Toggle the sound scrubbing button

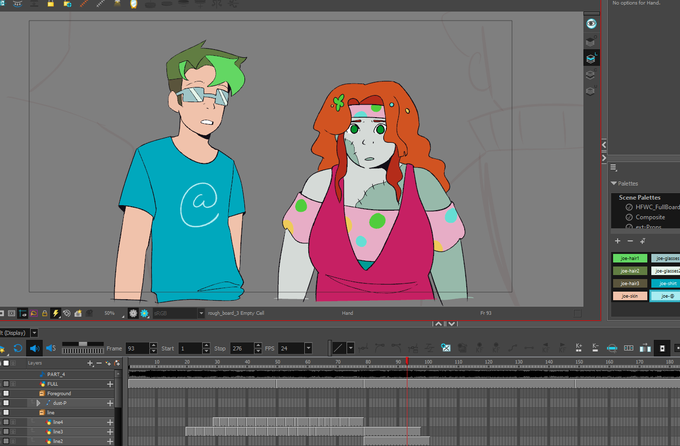click(51, 348)
